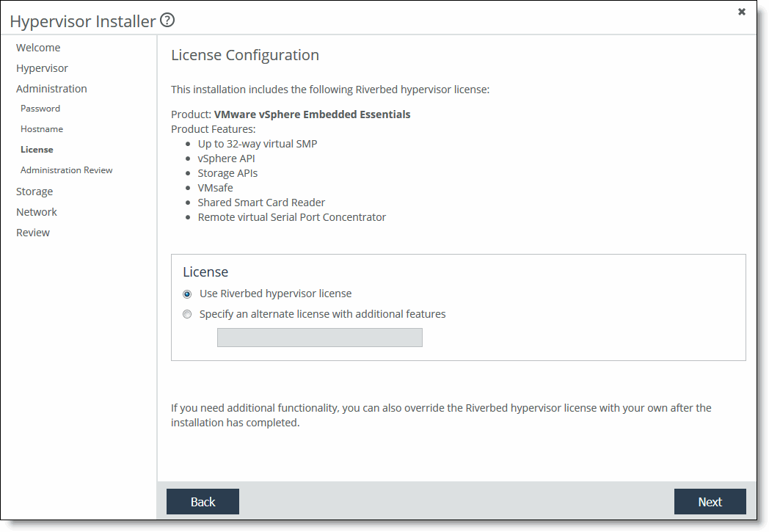Open the Administration section

[x=51, y=89]
